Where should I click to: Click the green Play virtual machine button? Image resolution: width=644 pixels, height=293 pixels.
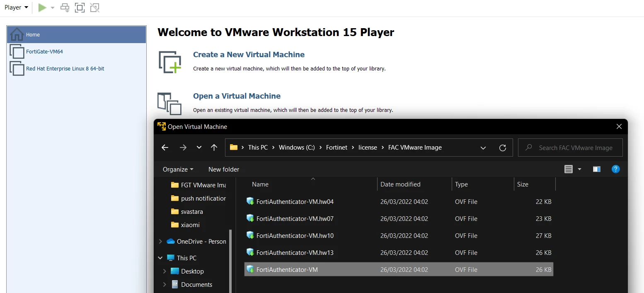point(42,7)
